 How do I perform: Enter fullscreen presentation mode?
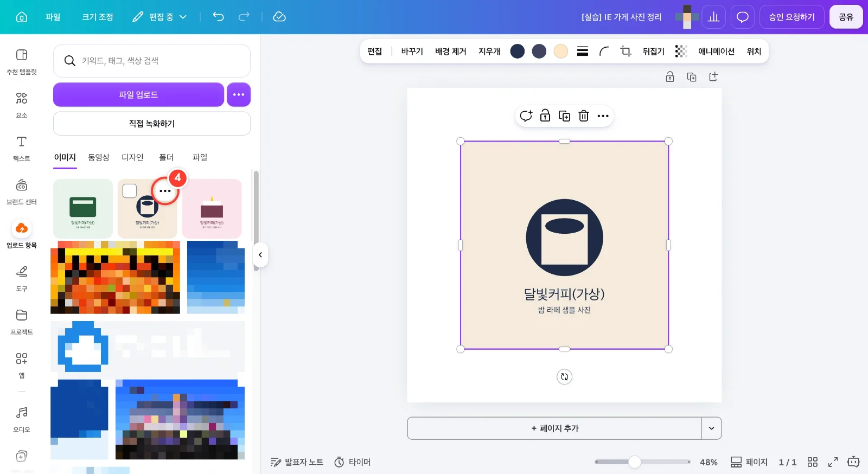(x=833, y=462)
